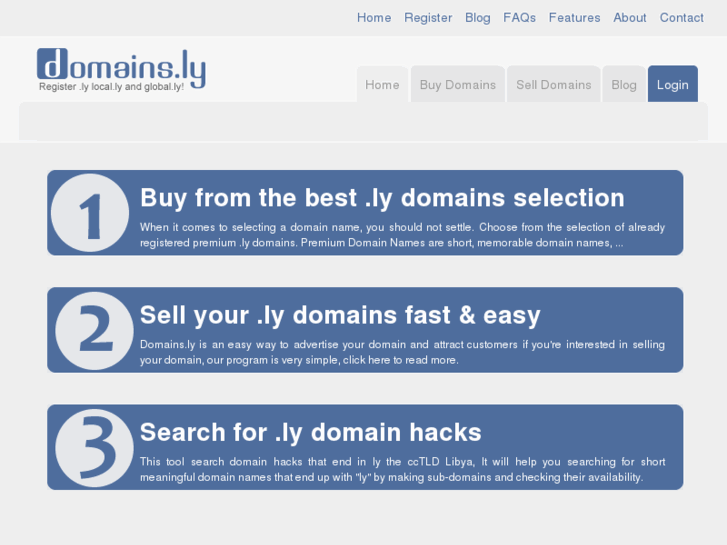Click the domains.ly logo
This screenshot has height=545, width=727.
[x=121, y=69]
